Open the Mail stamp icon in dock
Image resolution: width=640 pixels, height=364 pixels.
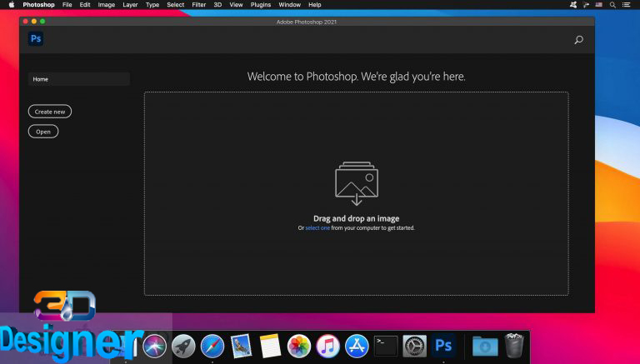241,346
